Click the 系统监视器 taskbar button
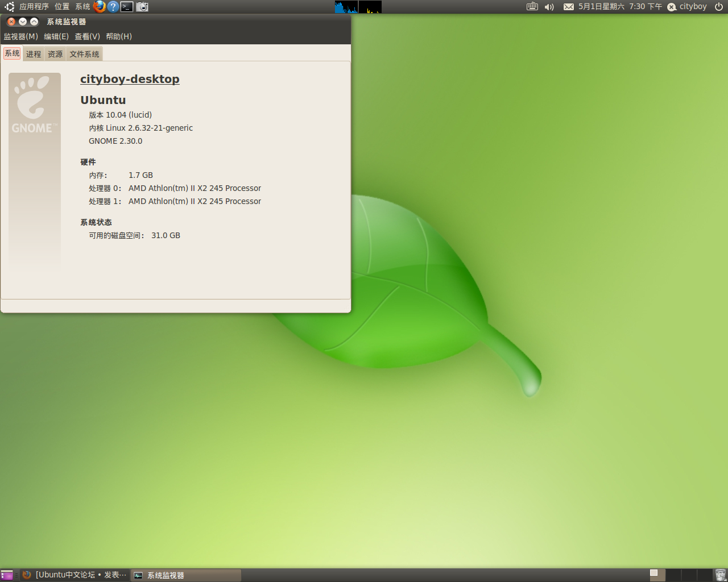The image size is (728, 582). click(x=186, y=575)
